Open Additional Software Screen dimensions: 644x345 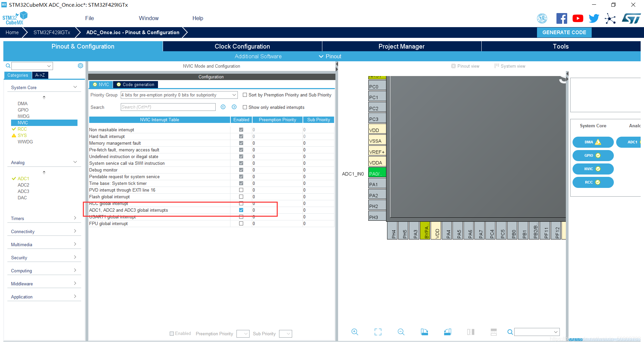[258, 56]
